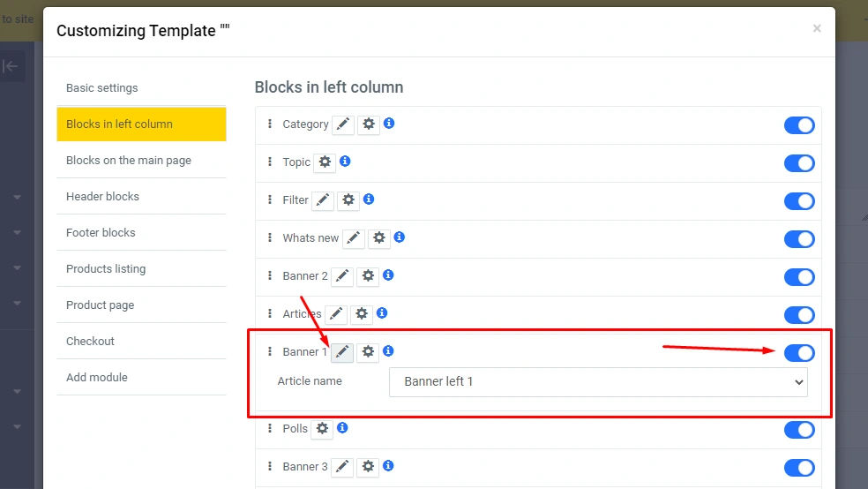Click the pencil icon for Banner 1
This screenshot has width=868, height=489.
point(343,352)
